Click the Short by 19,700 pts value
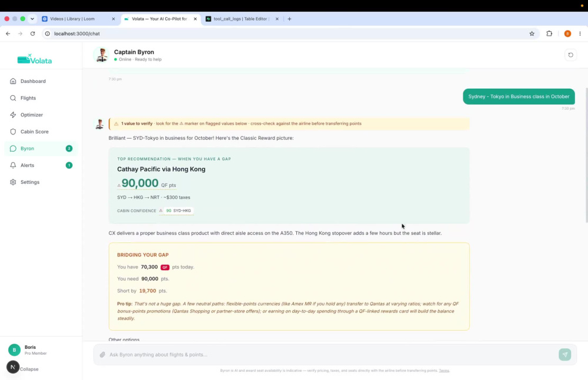The image size is (588, 380). pos(148,291)
